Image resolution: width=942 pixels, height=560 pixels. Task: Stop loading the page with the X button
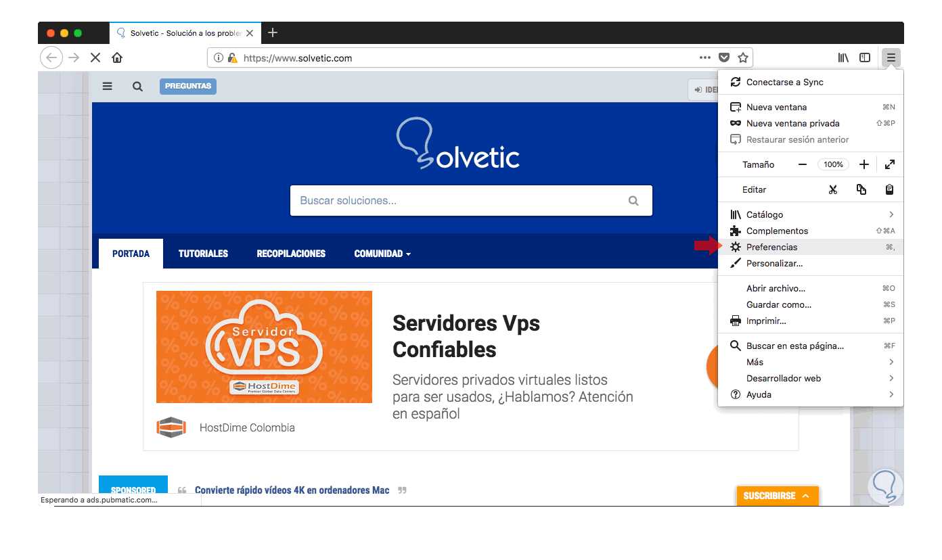point(95,57)
